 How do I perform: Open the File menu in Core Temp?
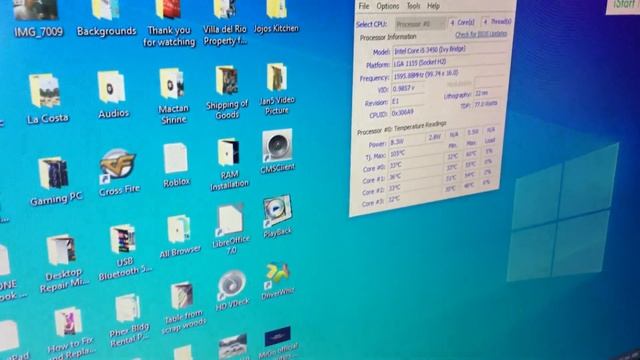364,6
